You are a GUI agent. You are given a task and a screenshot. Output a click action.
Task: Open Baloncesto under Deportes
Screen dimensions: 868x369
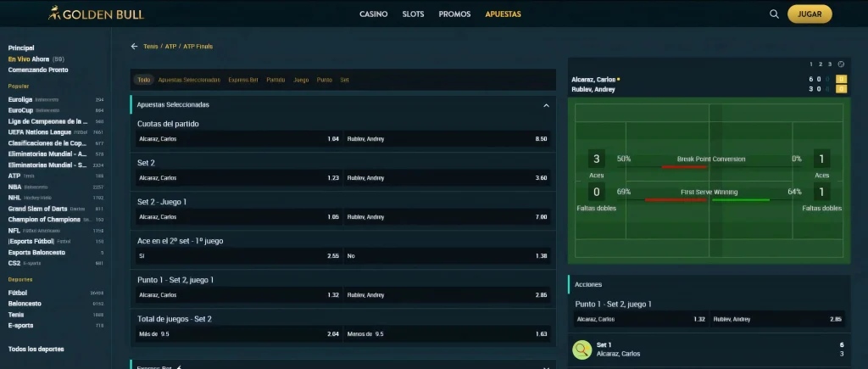55,304
